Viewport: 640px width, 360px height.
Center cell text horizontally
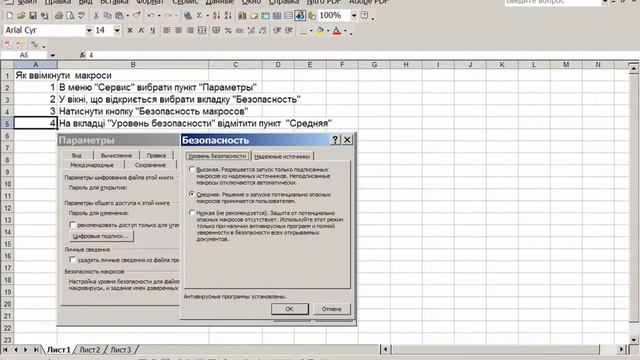[178, 31]
